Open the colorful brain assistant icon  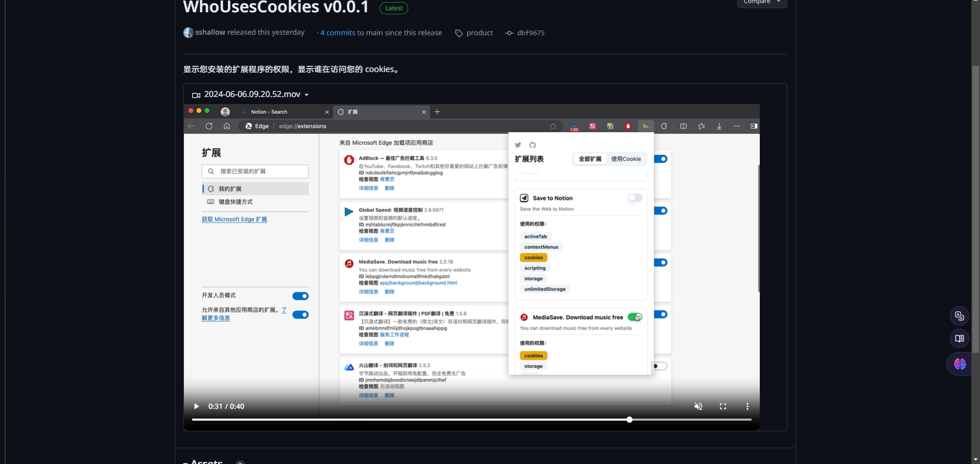(959, 364)
